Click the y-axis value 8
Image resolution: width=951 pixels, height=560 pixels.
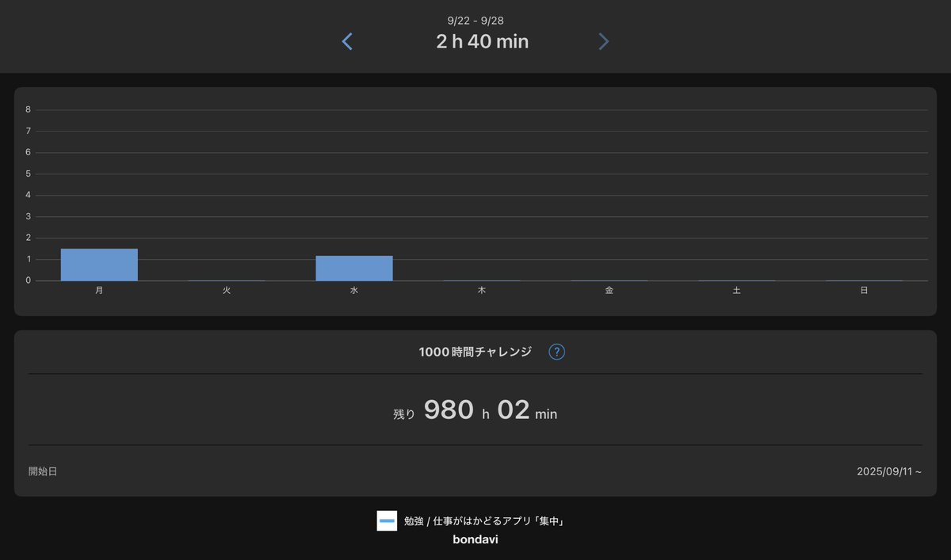(x=28, y=109)
